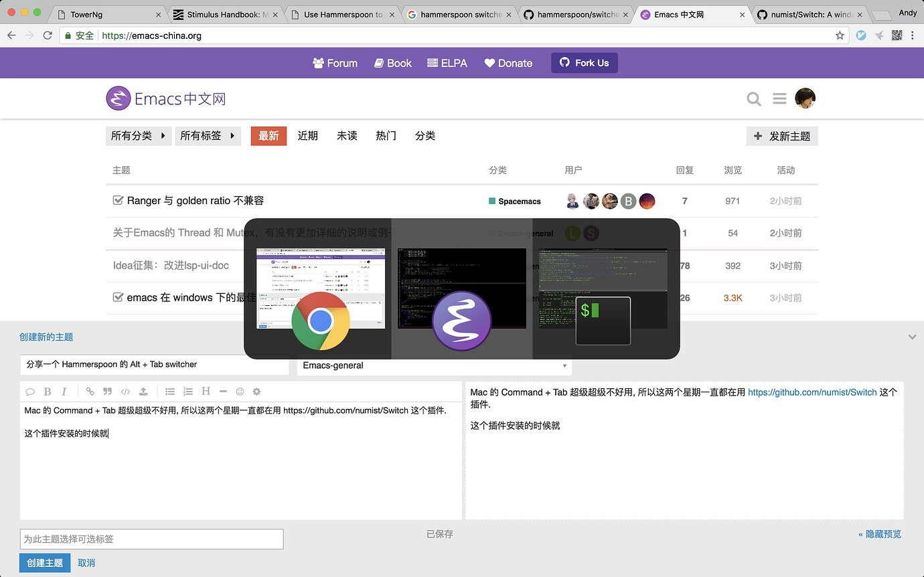Open topic Idea征集：改进lsp-ui-doc
The image size is (924, 577).
[171, 265]
